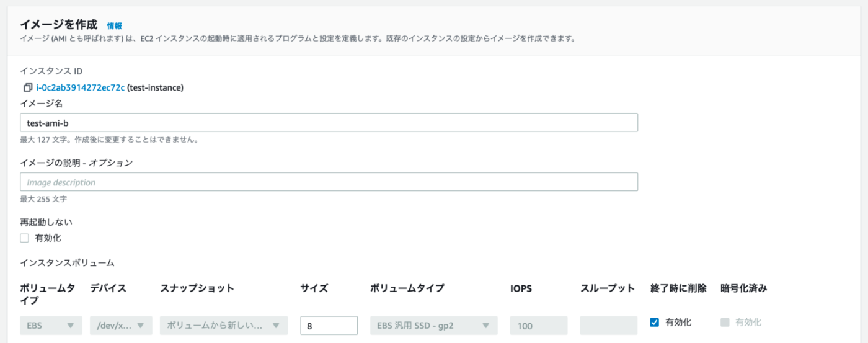Screen dimensions: 868x343
Task: Click the スナップショット column header
Action: tap(198, 288)
